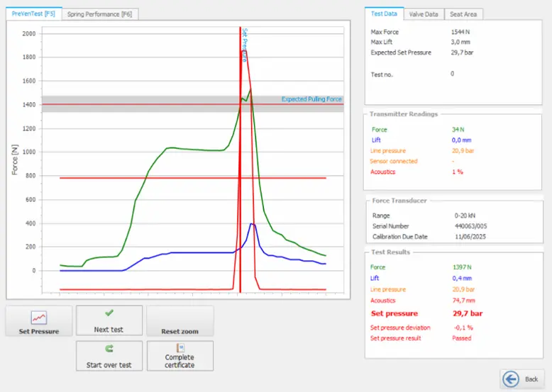This screenshot has width=552, height=392.
Task: Click the Set Pressure chart icon
Action: pos(39,318)
